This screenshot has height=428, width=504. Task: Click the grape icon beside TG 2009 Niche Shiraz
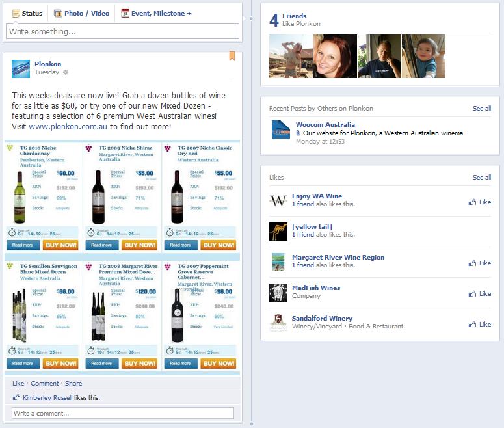point(88,148)
